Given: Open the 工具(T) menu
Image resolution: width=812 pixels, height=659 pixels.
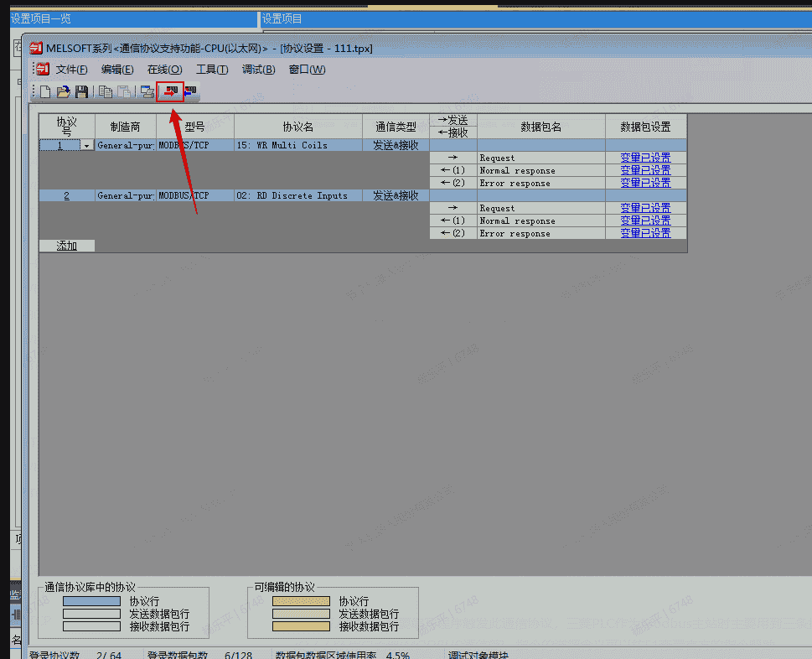Looking at the screenshot, I should (x=212, y=70).
